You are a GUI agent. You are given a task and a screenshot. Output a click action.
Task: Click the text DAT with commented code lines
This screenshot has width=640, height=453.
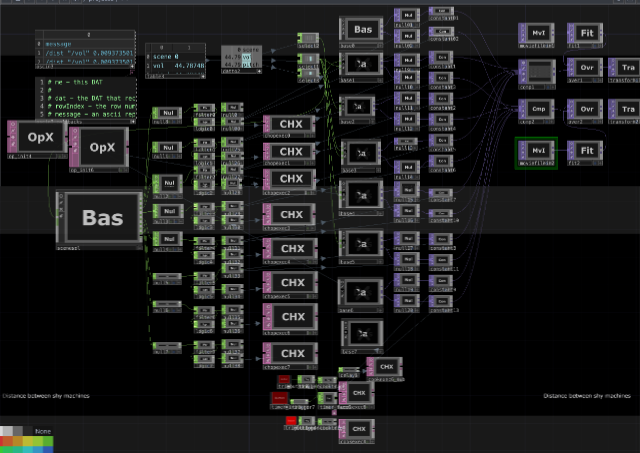coord(85,98)
